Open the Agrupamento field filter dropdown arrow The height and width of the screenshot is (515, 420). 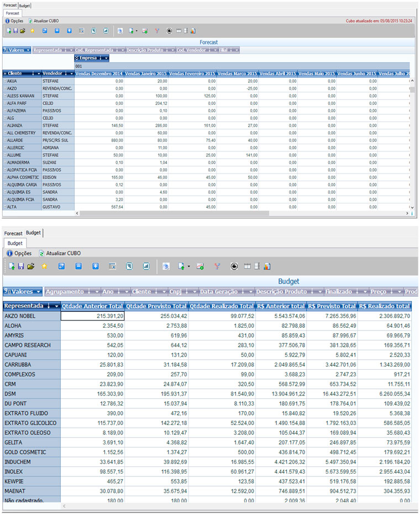(97, 292)
